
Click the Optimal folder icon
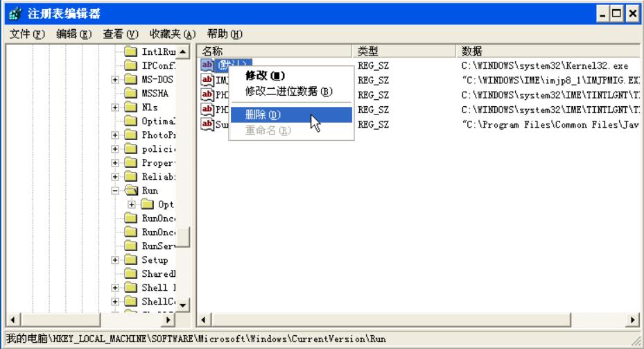tap(130, 121)
